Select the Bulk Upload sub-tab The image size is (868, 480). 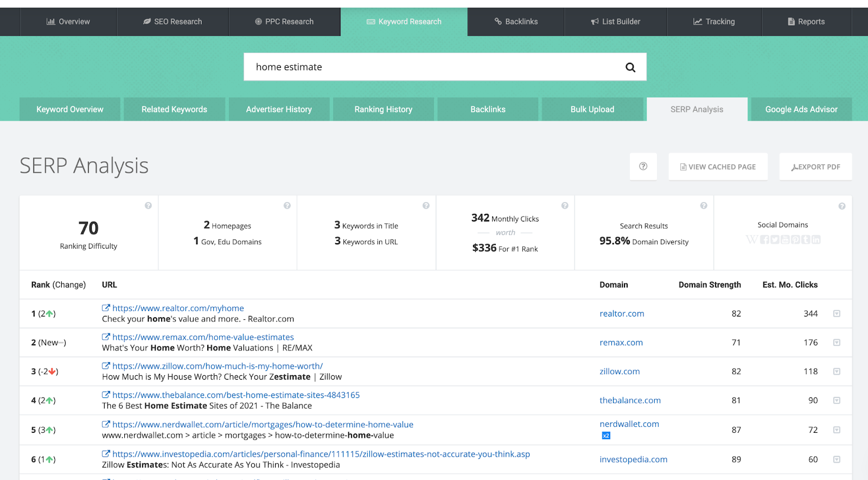coord(592,109)
